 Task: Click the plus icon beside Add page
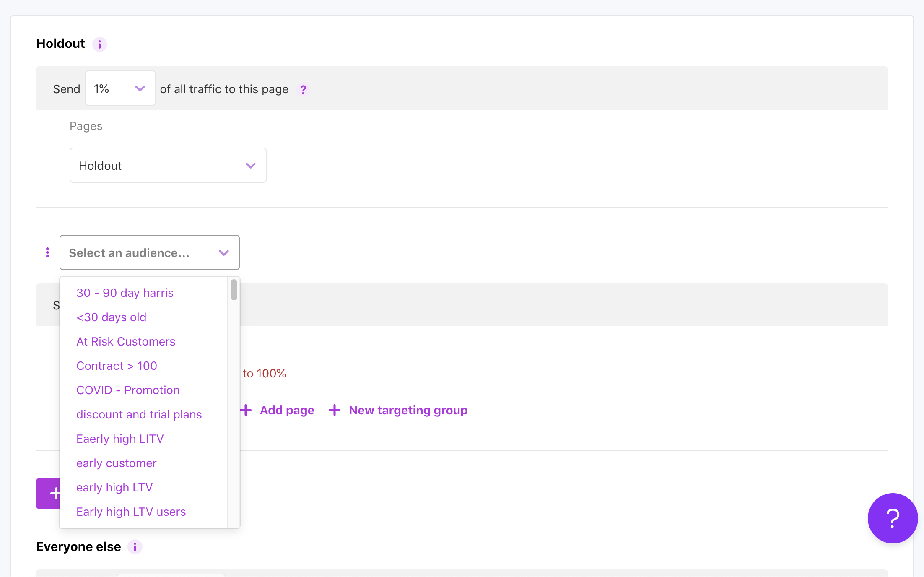246,410
